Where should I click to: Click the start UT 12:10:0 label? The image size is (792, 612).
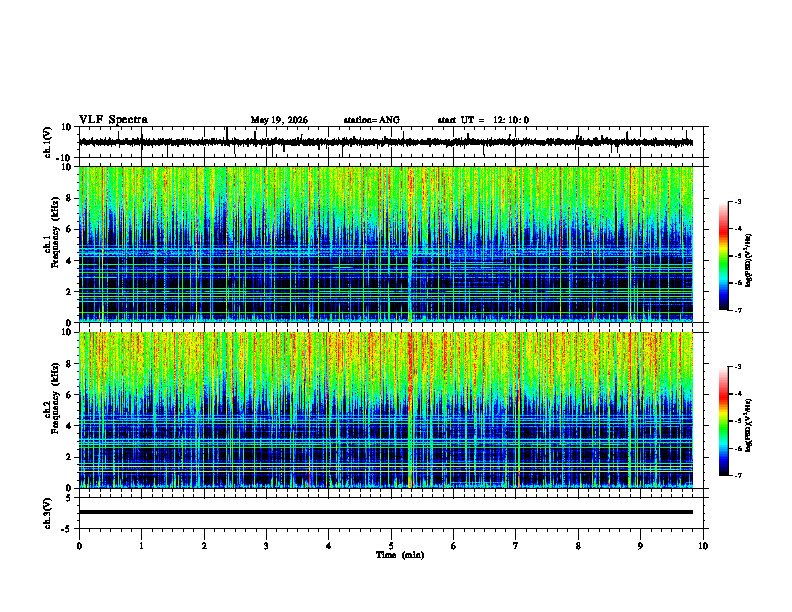pyautogui.click(x=483, y=120)
